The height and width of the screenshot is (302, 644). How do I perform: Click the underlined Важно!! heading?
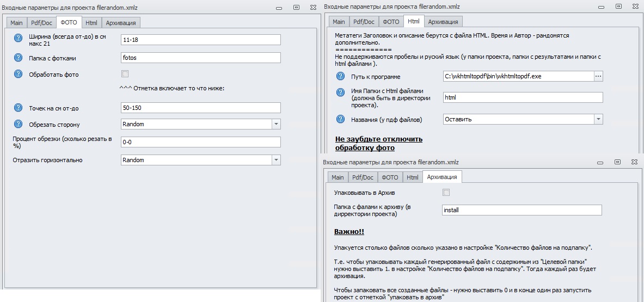349,232
